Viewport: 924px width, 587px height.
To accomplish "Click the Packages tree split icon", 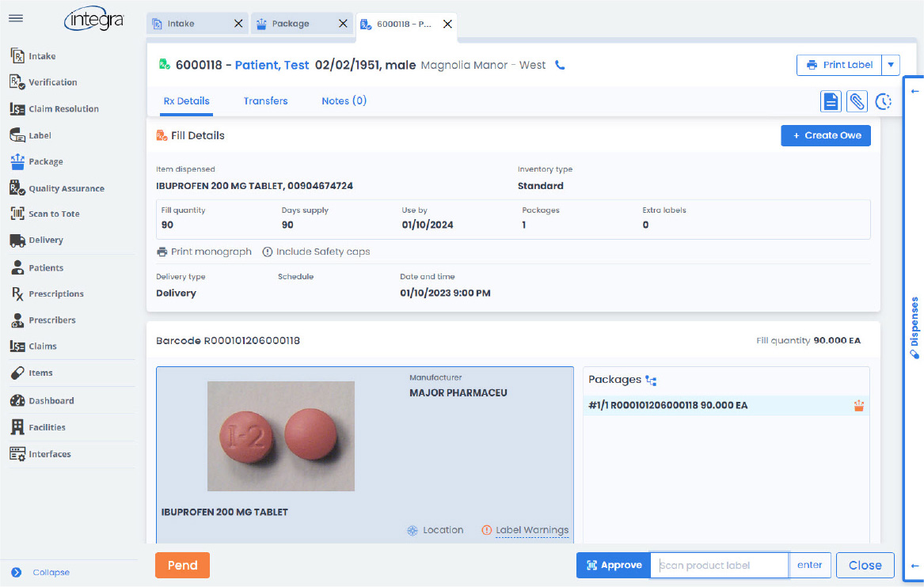I will 651,381.
